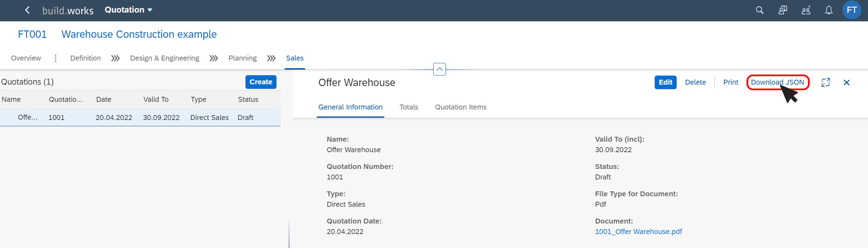Click the Name column header

11,99
